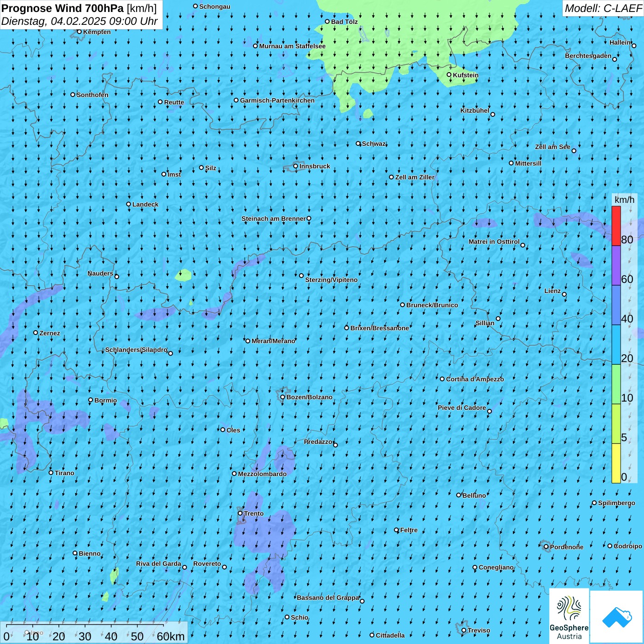Click the 'Mittersill' label
This screenshot has height=644, width=644.
point(528,163)
